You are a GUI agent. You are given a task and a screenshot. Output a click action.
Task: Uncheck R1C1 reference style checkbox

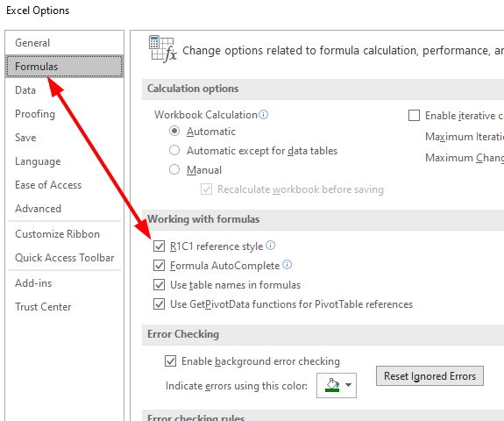(160, 246)
